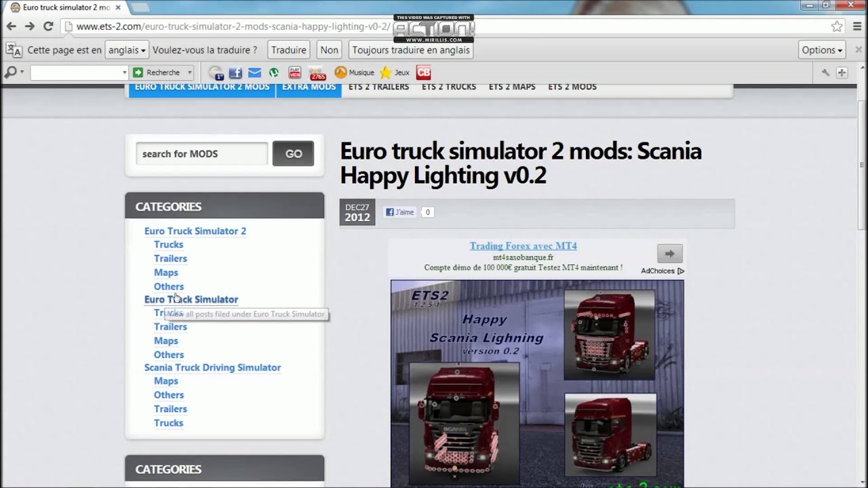
Task: Click the Non button to decline translation
Action: pyautogui.click(x=329, y=50)
